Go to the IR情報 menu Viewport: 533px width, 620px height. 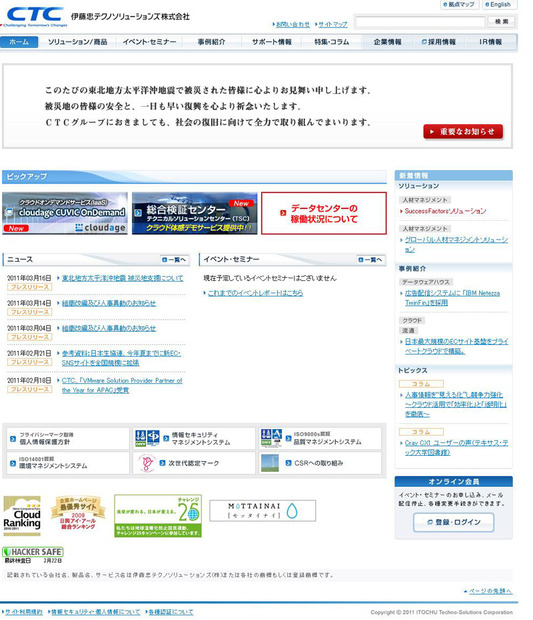tap(490, 42)
